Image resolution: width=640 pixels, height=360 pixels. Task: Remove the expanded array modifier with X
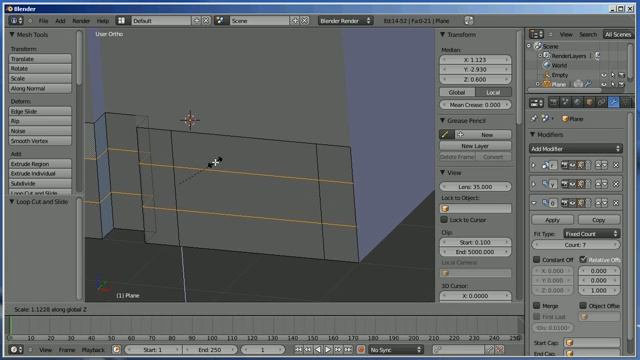[x=616, y=203]
